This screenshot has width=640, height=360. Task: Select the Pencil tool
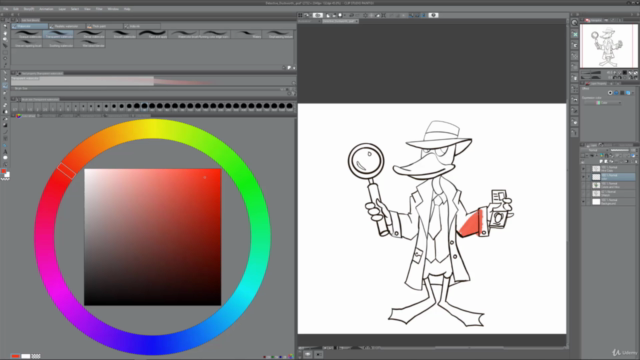[5, 79]
